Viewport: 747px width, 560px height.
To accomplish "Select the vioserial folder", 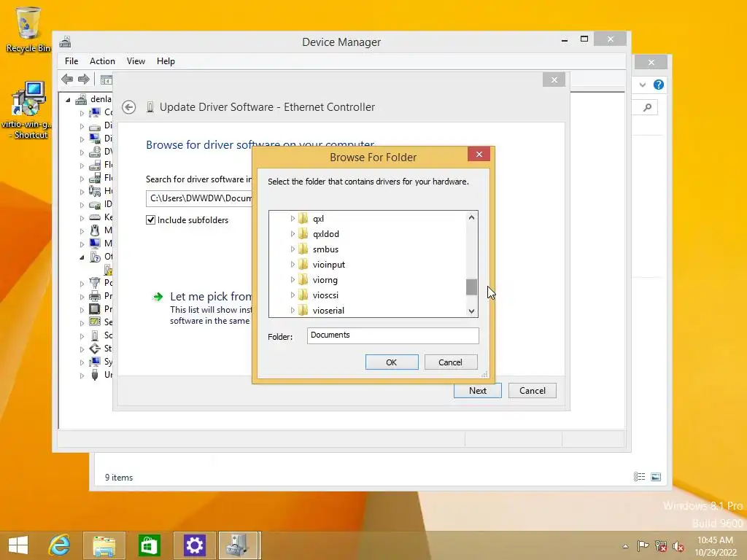I will pyautogui.click(x=328, y=311).
